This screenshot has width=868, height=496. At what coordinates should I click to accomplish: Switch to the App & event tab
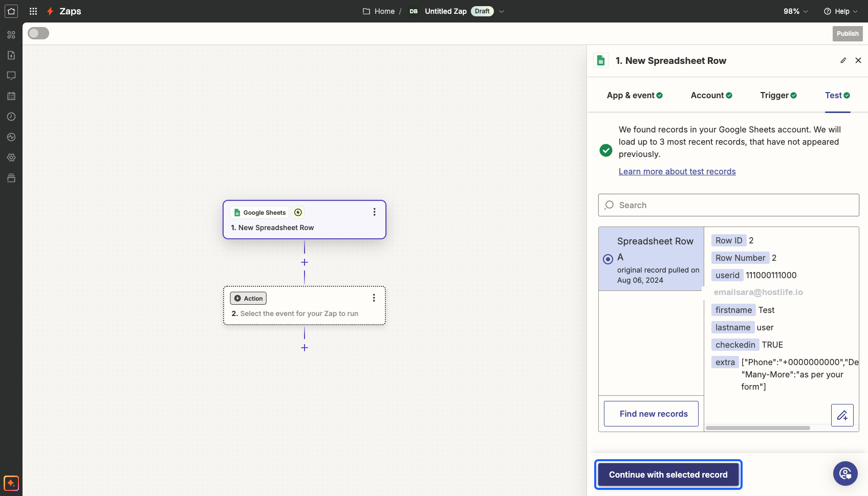point(635,95)
